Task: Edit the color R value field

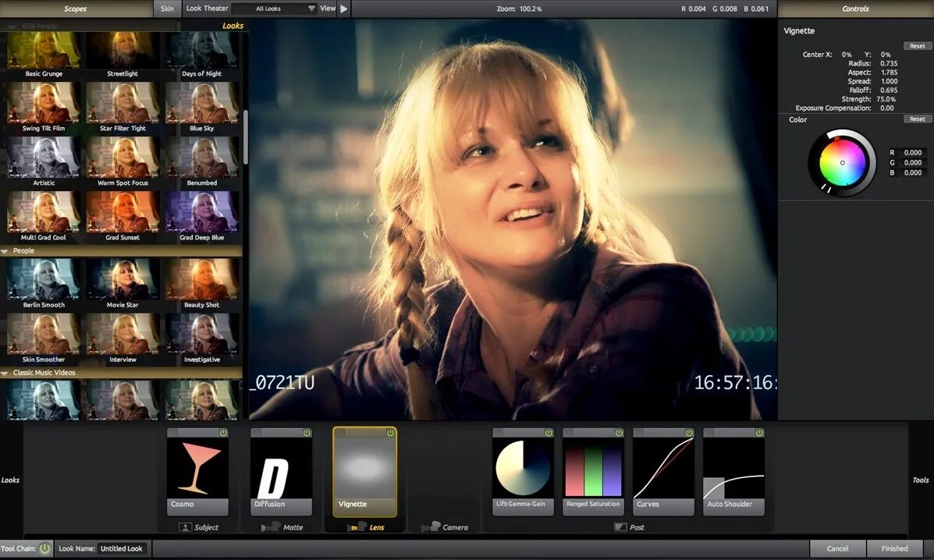Action: point(912,153)
